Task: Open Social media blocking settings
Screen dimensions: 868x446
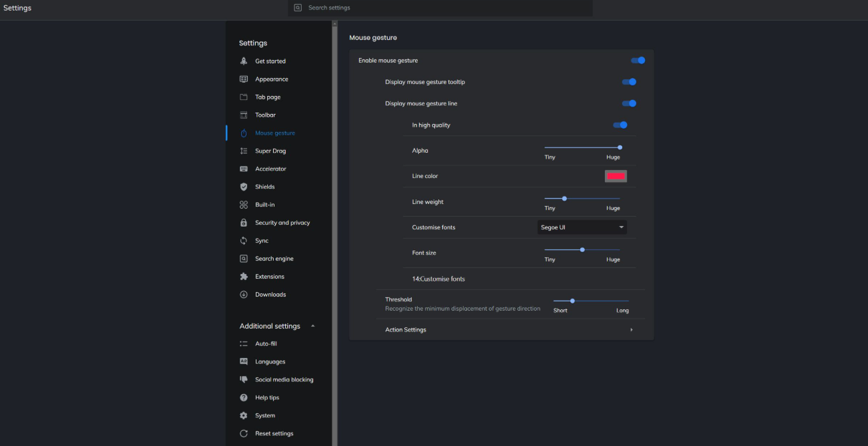Action: coord(284,380)
